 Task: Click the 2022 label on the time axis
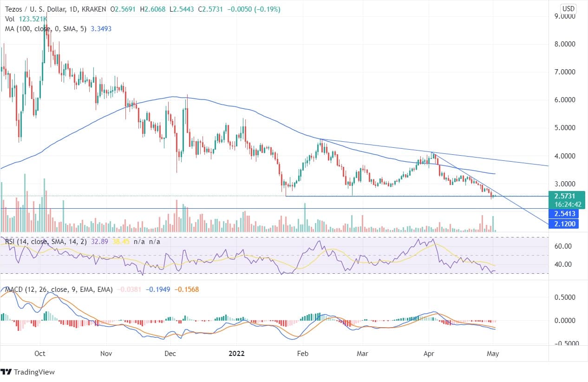(237, 354)
